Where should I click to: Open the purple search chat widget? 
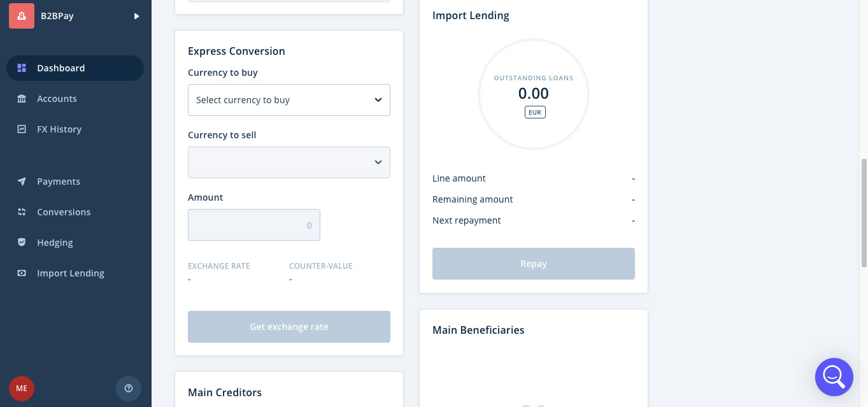coord(834,376)
